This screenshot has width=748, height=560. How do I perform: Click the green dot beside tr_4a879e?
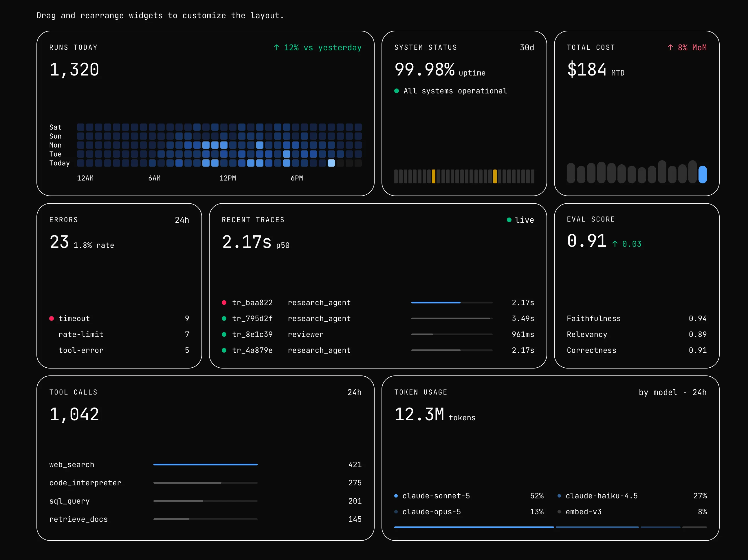tap(224, 350)
